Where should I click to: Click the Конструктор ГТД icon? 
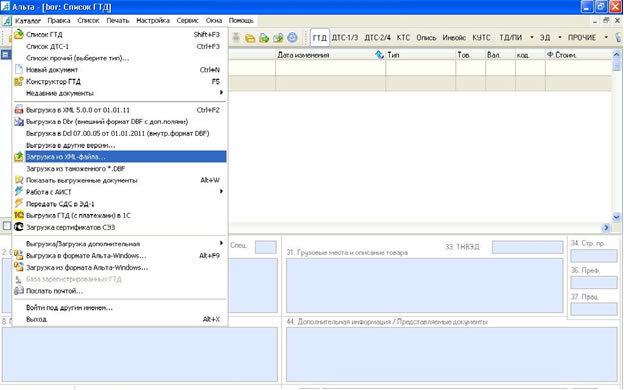[19, 81]
